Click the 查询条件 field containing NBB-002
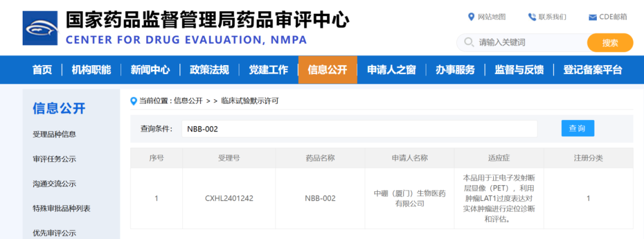The image size is (644, 239). click(359, 128)
